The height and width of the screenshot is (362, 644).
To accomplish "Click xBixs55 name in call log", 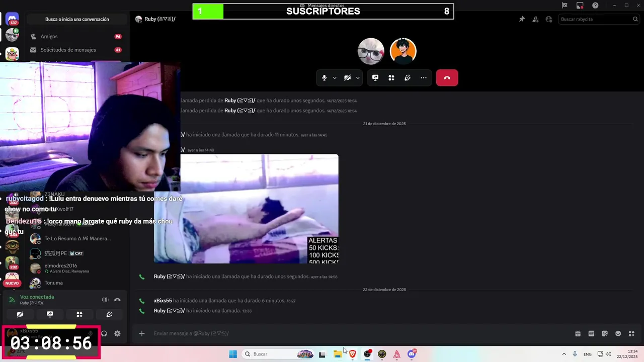I will (163, 301).
